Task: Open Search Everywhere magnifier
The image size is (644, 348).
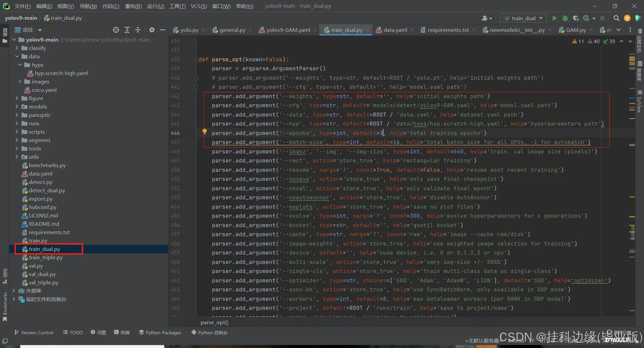Action: pyautogui.click(x=616, y=18)
